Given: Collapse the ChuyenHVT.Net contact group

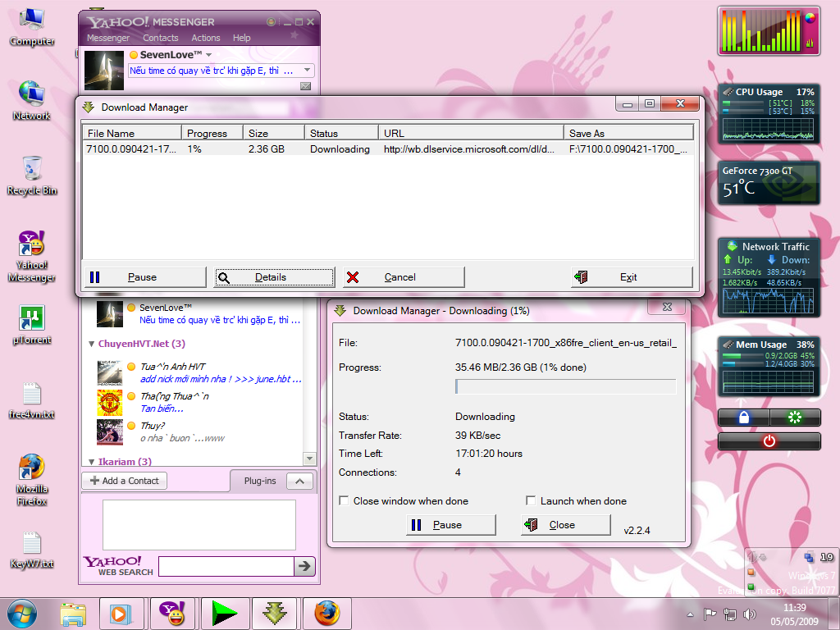Looking at the screenshot, I should [92, 344].
